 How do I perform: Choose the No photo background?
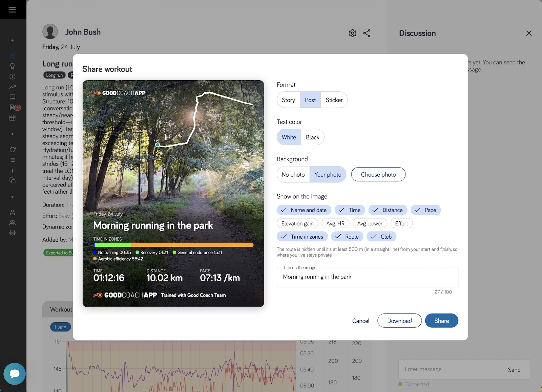point(293,174)
